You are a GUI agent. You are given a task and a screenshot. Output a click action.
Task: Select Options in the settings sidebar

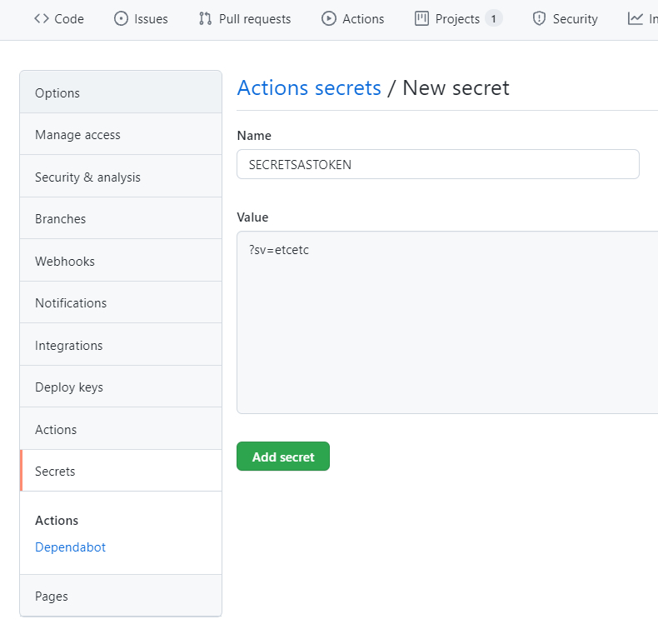click(x=121, y=92)
